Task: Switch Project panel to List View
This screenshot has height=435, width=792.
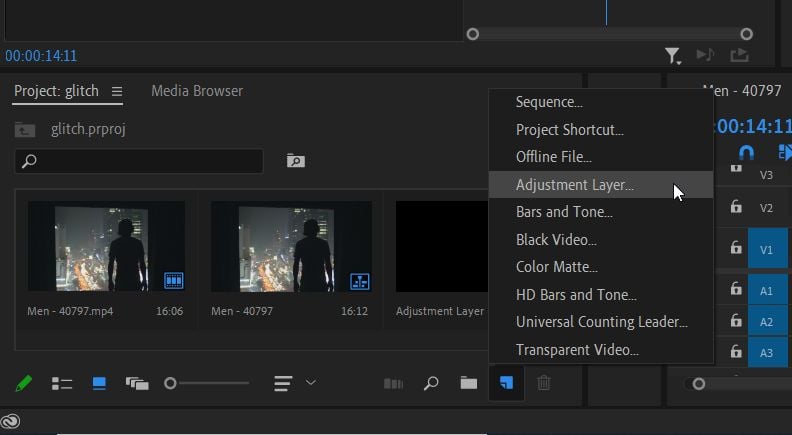Action: click(x=62, y=383)
